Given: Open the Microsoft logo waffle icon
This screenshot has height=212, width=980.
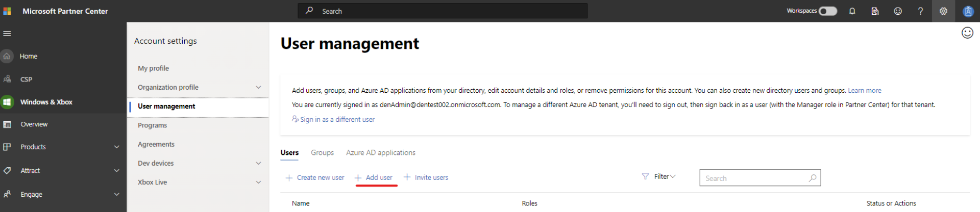Looking at the screenshot, I should pyautogui.click(x=7, y=11).
